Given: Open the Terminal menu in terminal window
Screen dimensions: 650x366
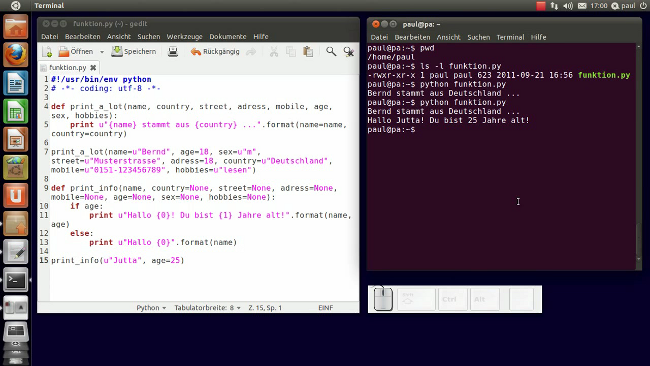Looking at the screenshot, I should pyautogui.click(x=510, y=37).
